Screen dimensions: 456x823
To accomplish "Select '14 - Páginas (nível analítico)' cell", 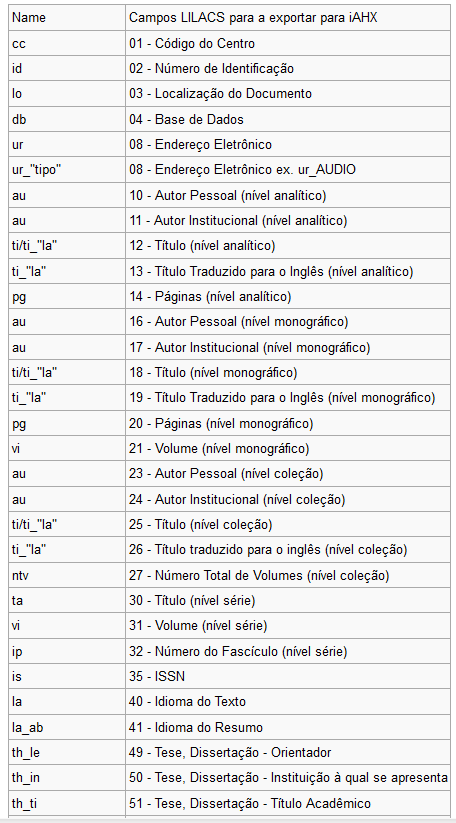I will coord(288,297).
